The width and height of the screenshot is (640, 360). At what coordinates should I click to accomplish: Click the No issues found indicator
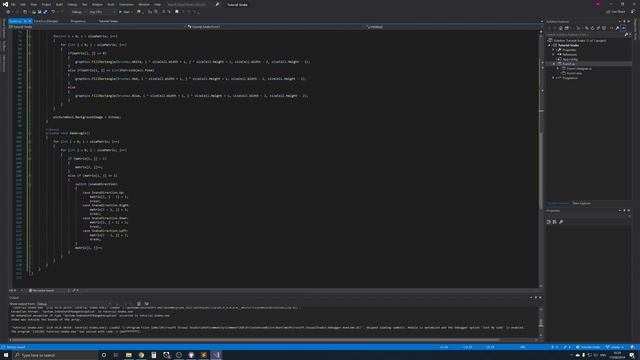pyautogui.click(x=41, y=290)
